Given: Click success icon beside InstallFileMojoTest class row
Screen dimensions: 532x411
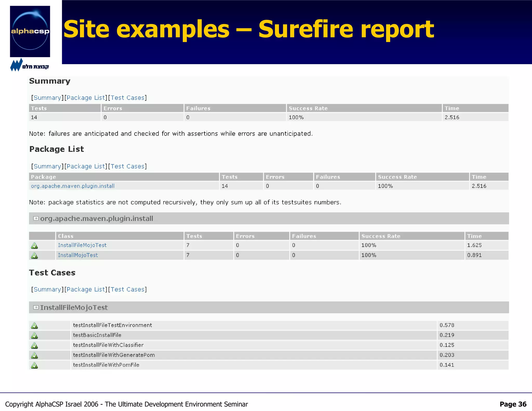Looking at the screenshot, I should click(x=34, y=246).
